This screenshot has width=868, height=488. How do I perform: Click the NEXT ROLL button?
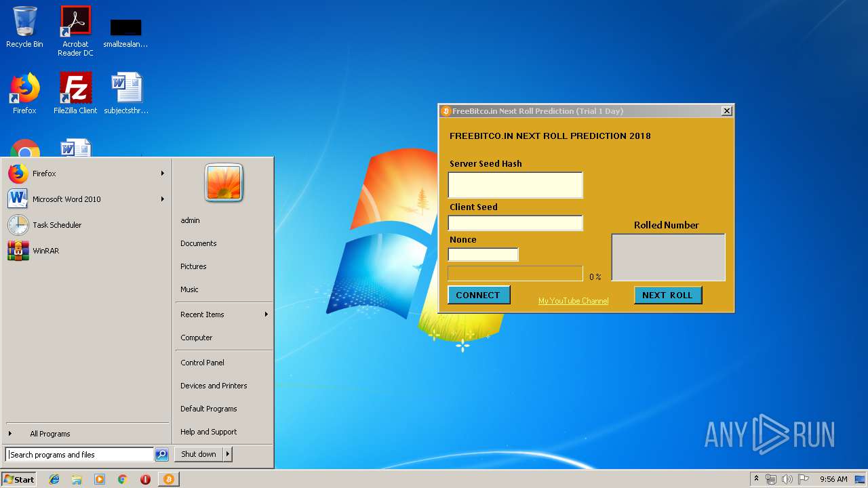tap(668, 295)
